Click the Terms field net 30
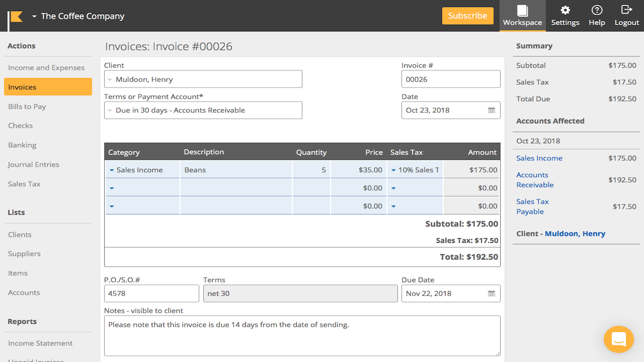This screenshot has height=362, width=644. point(300,294)
